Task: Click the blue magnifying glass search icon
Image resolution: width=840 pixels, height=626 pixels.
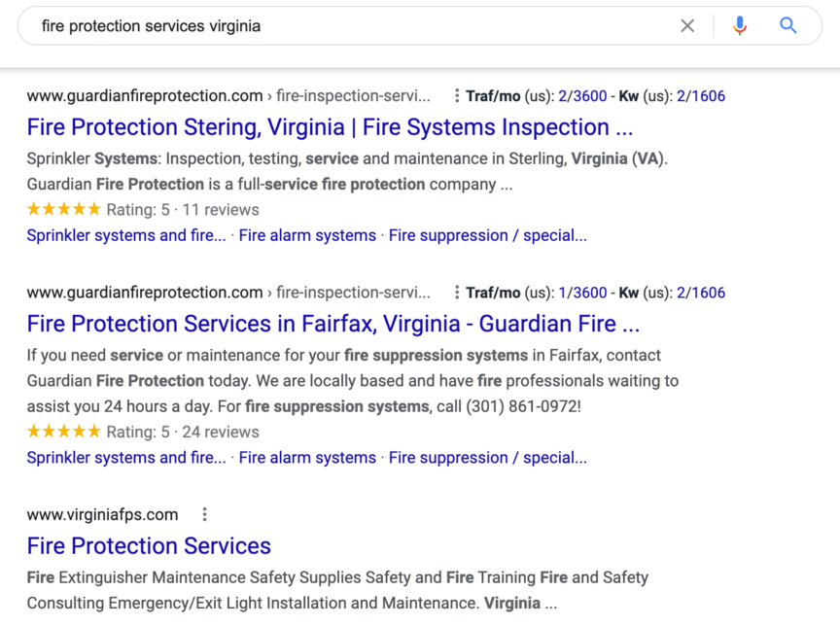Action: click(x=788, y=25)
